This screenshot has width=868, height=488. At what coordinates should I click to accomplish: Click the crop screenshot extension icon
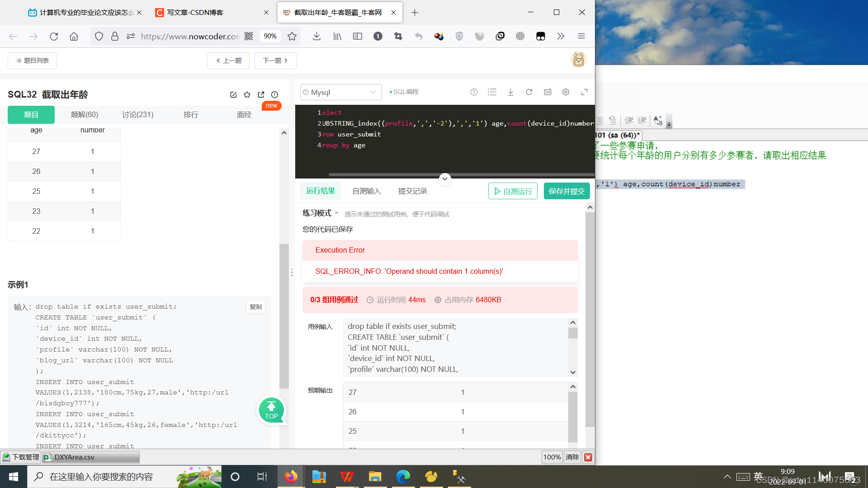pos(398,36)
